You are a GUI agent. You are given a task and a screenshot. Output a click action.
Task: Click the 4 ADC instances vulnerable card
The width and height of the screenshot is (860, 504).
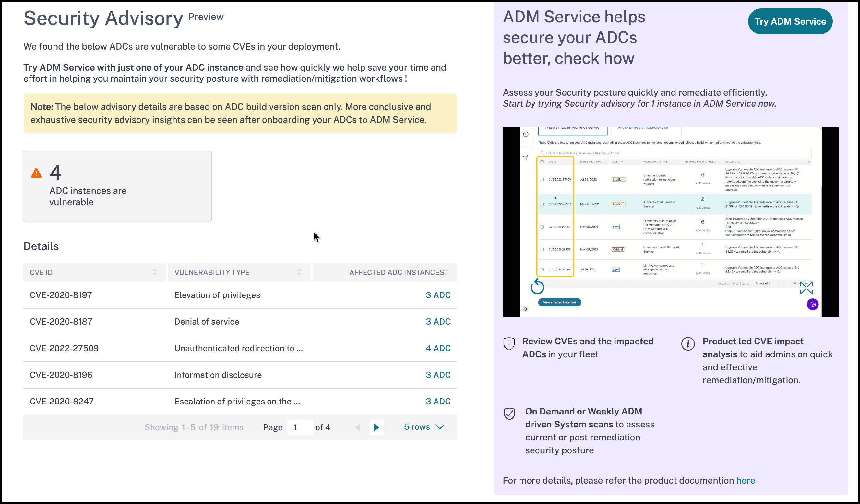point(117,186)
